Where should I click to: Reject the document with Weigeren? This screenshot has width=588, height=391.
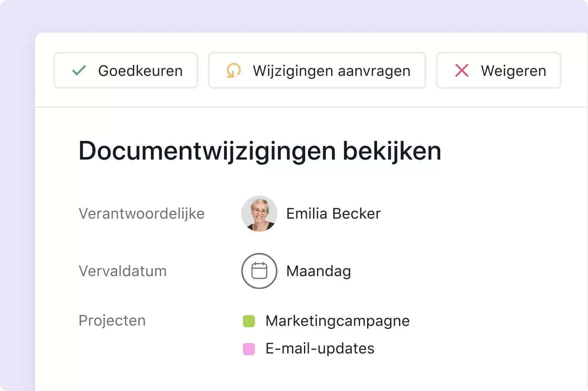(499, 70)
